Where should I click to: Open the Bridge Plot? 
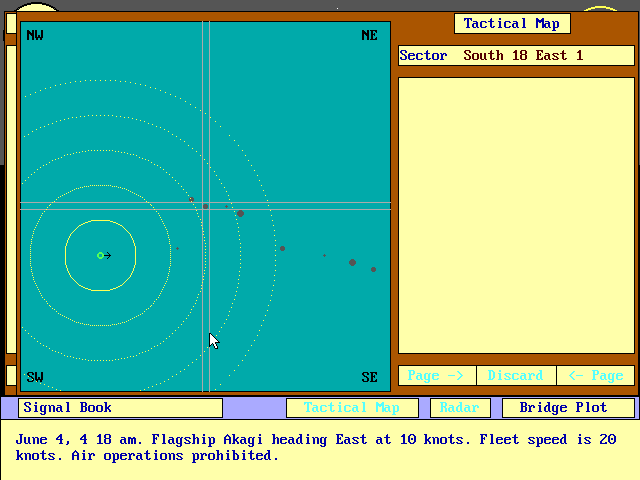click(x=568, y=408)
